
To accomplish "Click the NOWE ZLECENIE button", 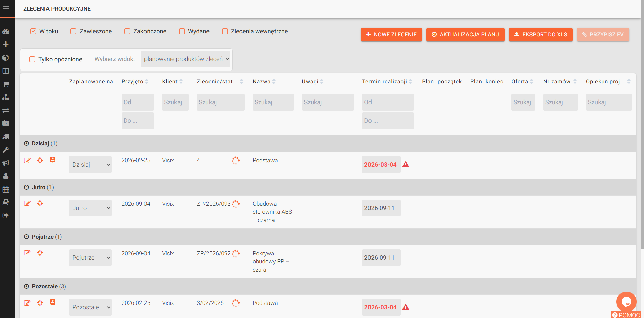I will coord(391,35).
